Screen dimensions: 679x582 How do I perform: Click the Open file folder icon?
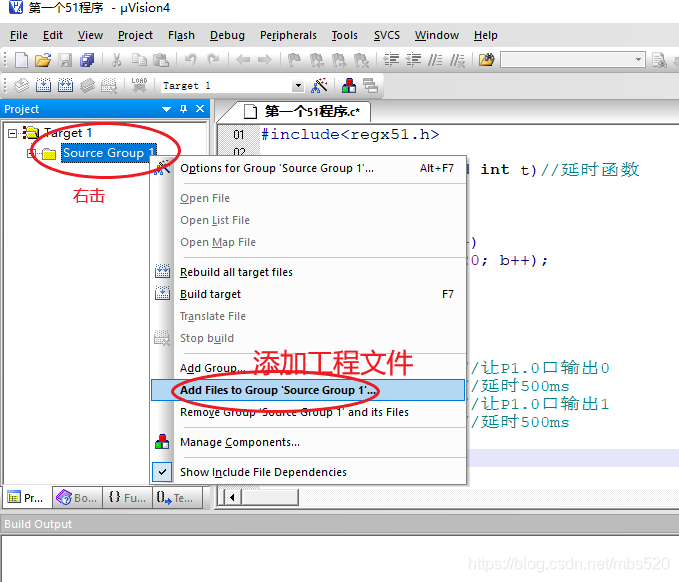click(x=43, y=60)
